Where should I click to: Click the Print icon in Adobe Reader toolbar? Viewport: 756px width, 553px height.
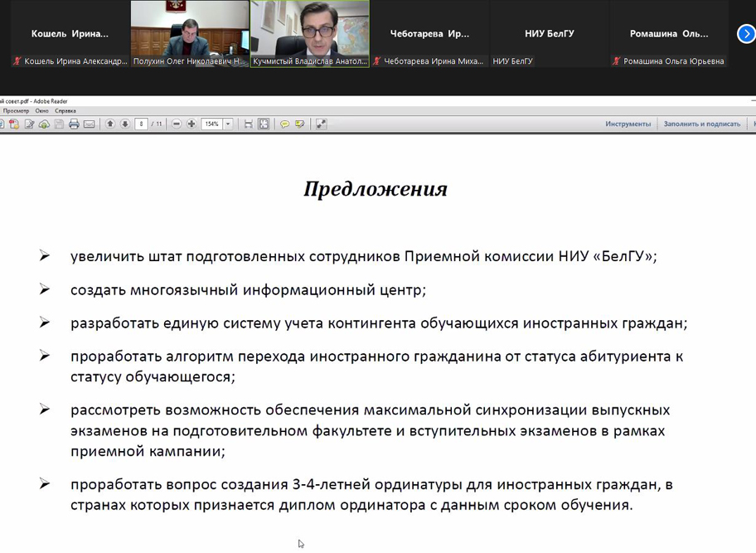[x=74, y=124]
